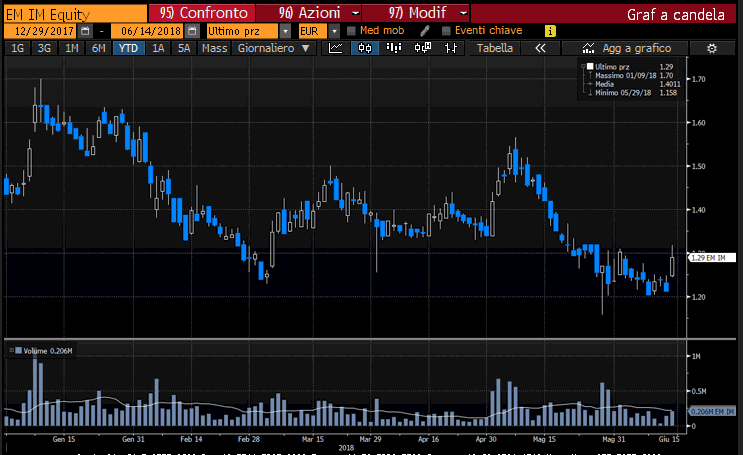This screenshot has height=455, width=743.
Task: Select the line chart icon
Action: pos(335,48)
